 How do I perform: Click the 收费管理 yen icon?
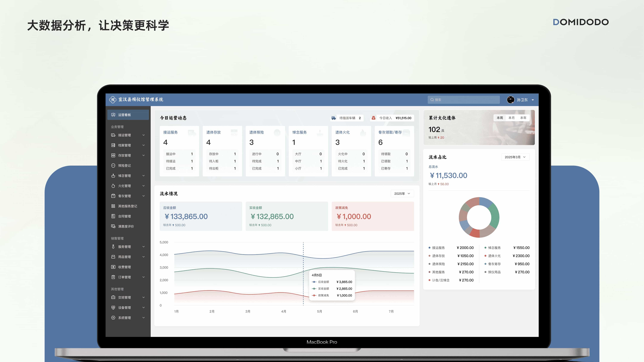pos(113,267)
